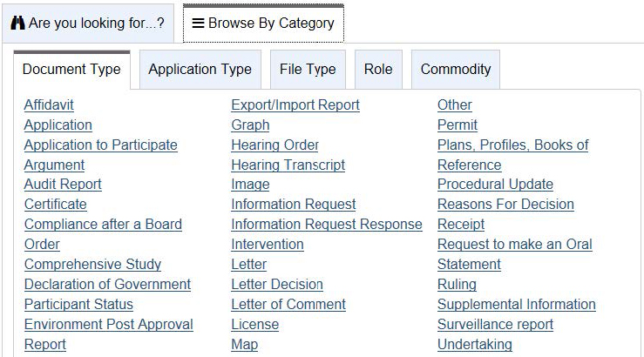
Task: Select the Browse By Category tab
Action: [x=263, y=24]
